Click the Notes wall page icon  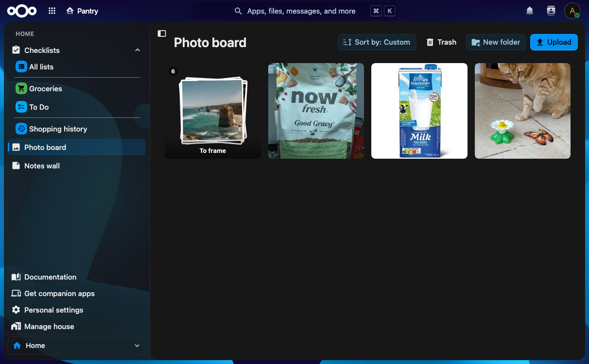16,165
